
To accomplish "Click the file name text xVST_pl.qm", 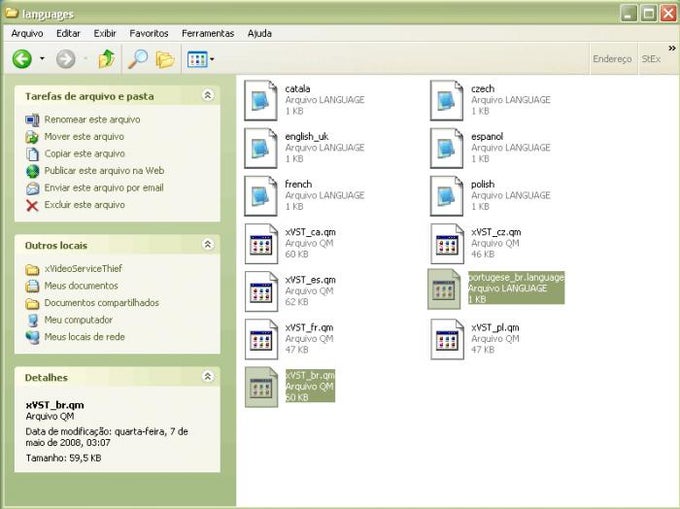I will click(495, 327).
